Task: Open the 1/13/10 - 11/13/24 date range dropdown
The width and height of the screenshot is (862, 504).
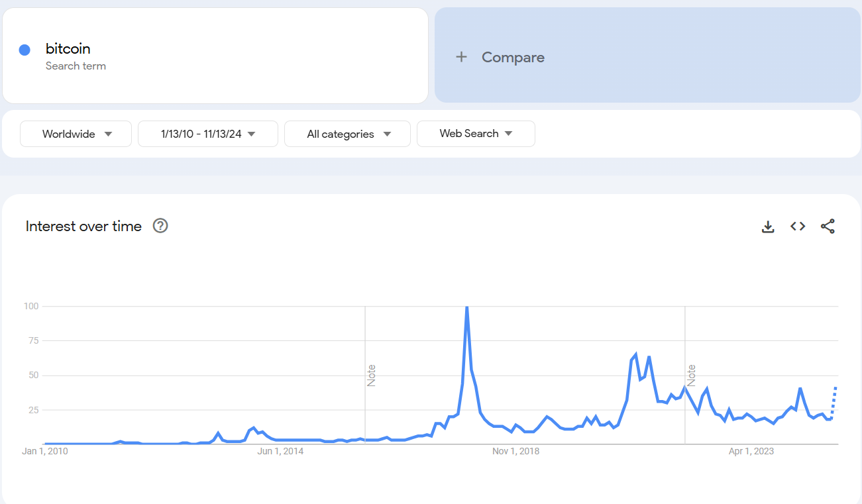Action: pos(208,134)
